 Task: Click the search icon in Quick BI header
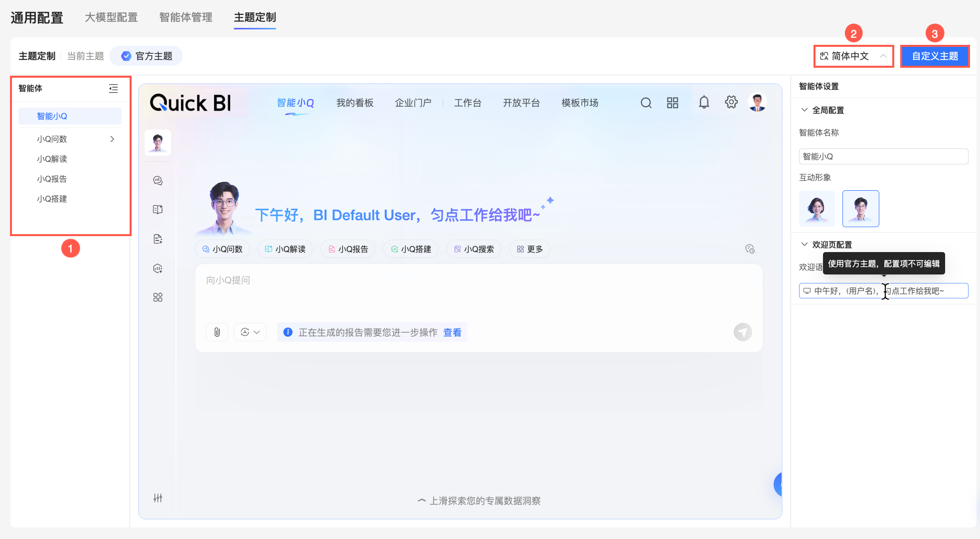(x=646, y=103)
